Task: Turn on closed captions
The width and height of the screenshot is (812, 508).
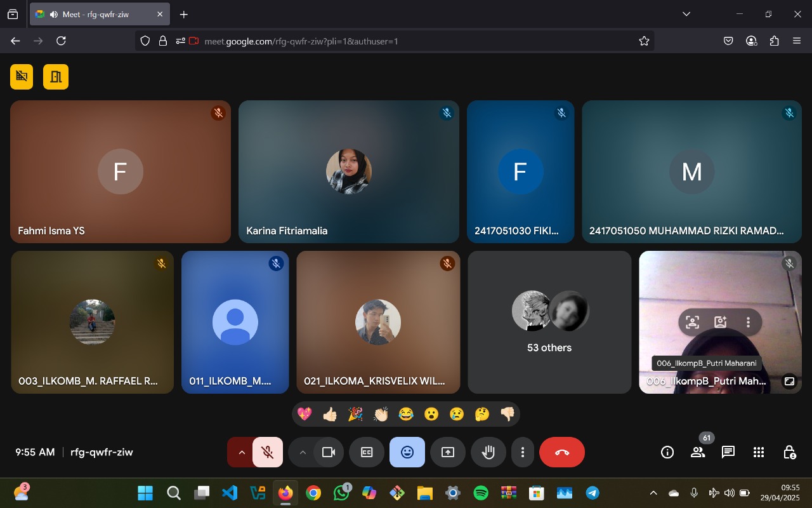Action: click(367, 452)
